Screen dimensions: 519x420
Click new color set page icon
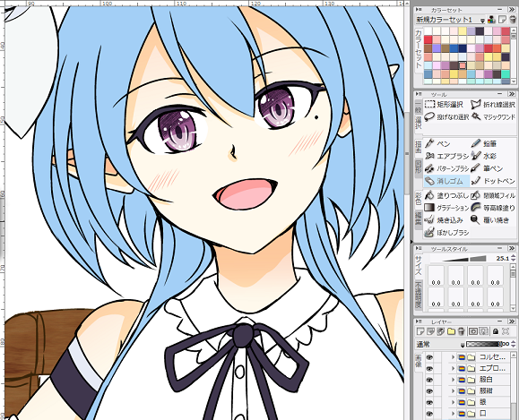(502, 20)
